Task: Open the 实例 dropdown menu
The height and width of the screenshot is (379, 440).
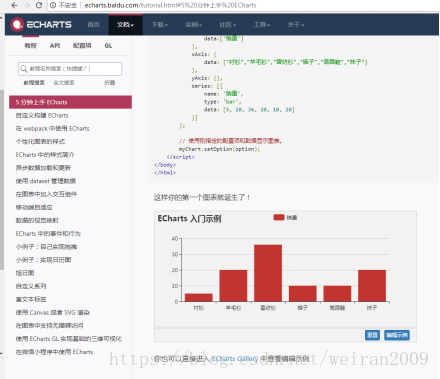Action: coord(193,25)
